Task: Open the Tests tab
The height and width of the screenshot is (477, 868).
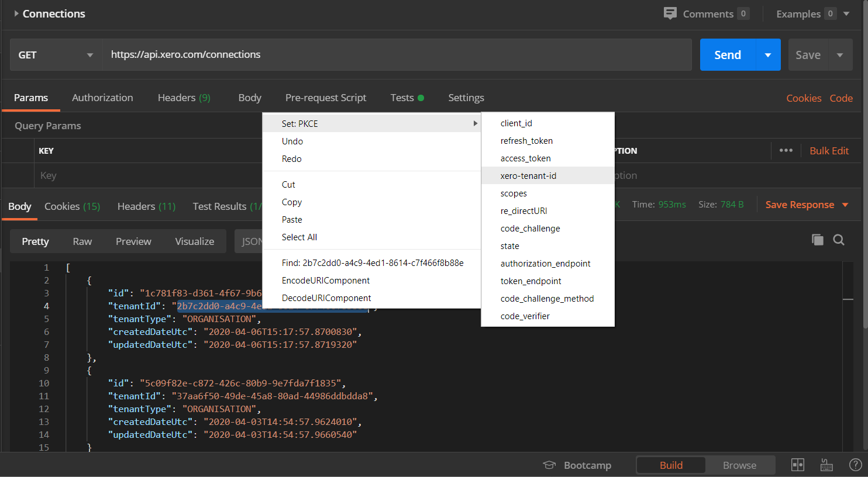Action: 407,98
